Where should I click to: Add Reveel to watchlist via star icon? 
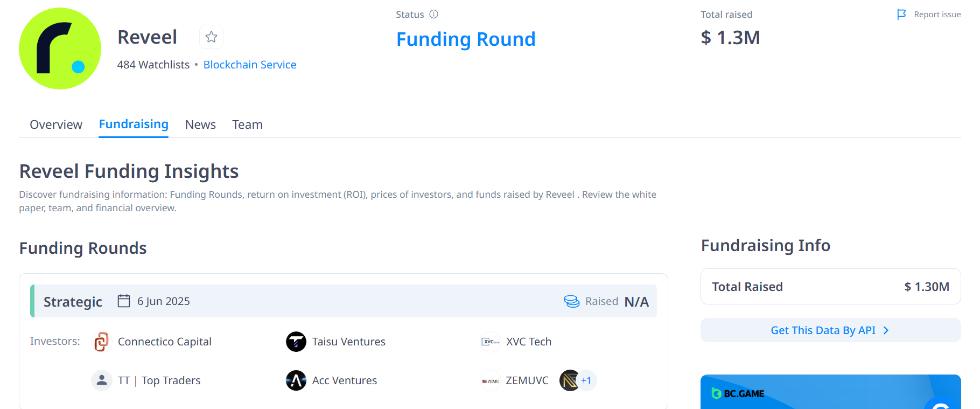click(211, 37)
